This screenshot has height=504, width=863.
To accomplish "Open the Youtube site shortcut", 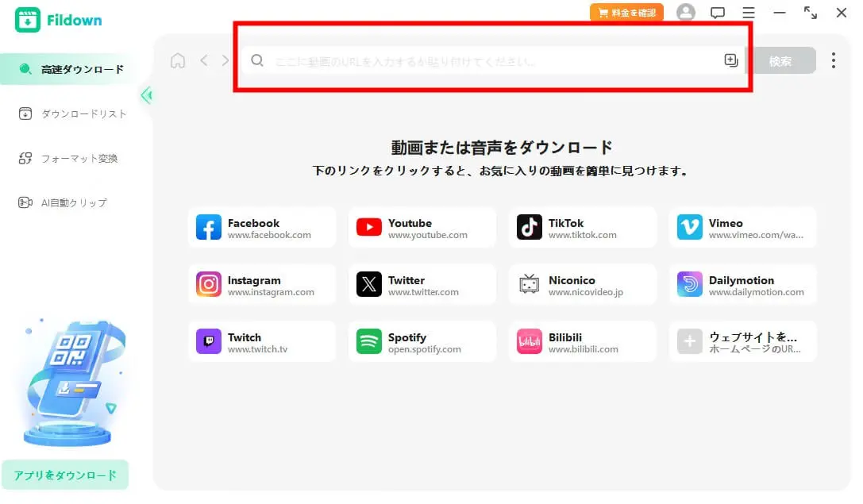I will 422,228.
